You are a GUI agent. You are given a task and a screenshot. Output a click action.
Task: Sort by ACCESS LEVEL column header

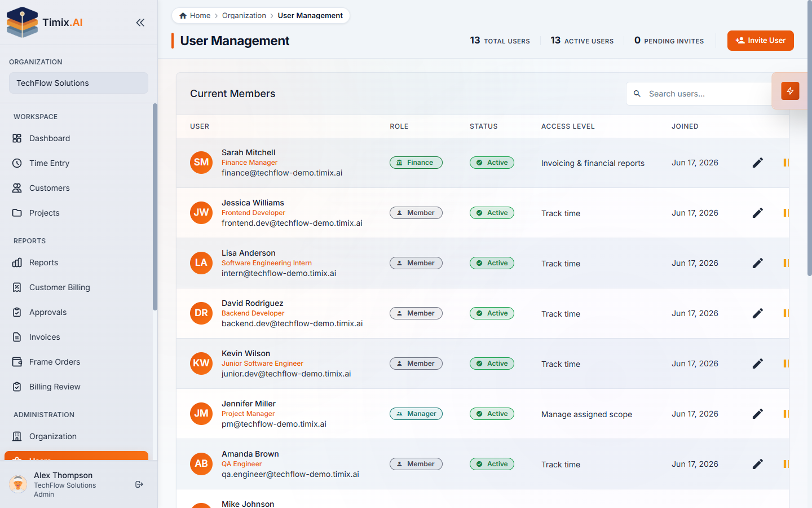pos(568,126)
